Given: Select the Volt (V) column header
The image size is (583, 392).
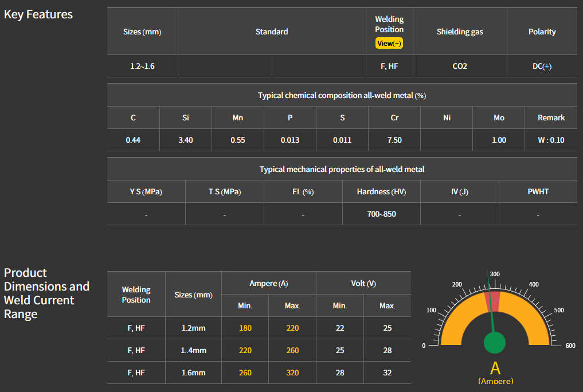Looking at the screenshot, I should tap(363, 284).
